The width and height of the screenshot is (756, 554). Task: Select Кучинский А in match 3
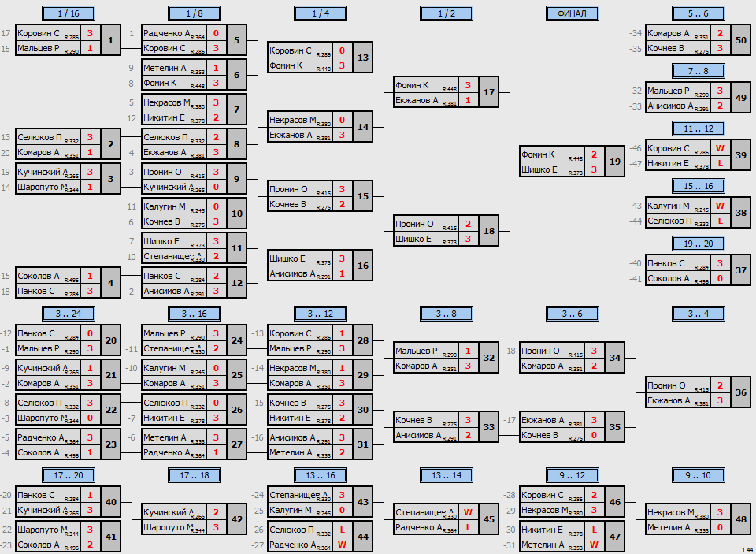pyautogui.click(x=48, y=172)
